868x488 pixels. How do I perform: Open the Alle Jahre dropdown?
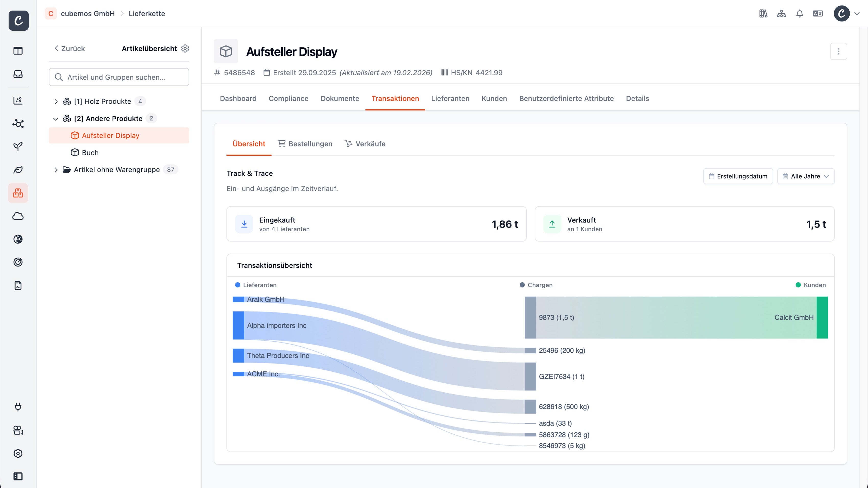[x=806, y=176]
